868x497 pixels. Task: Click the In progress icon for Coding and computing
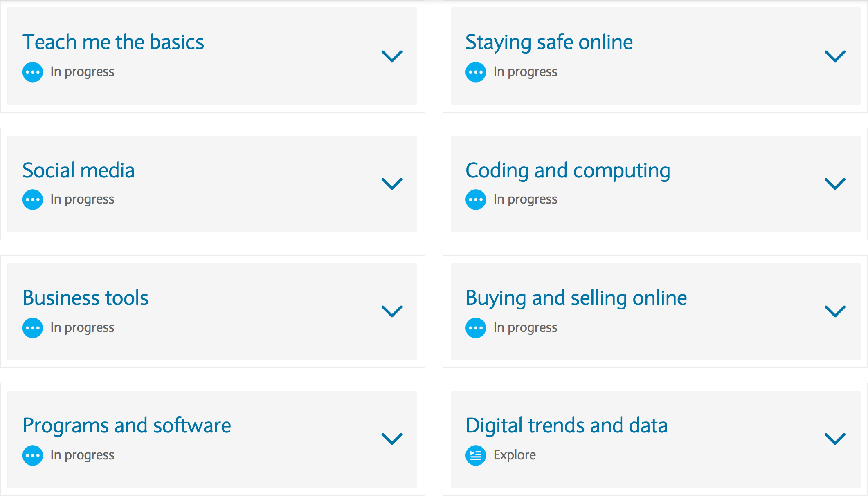pyautogui.click(x=476, y=199)
